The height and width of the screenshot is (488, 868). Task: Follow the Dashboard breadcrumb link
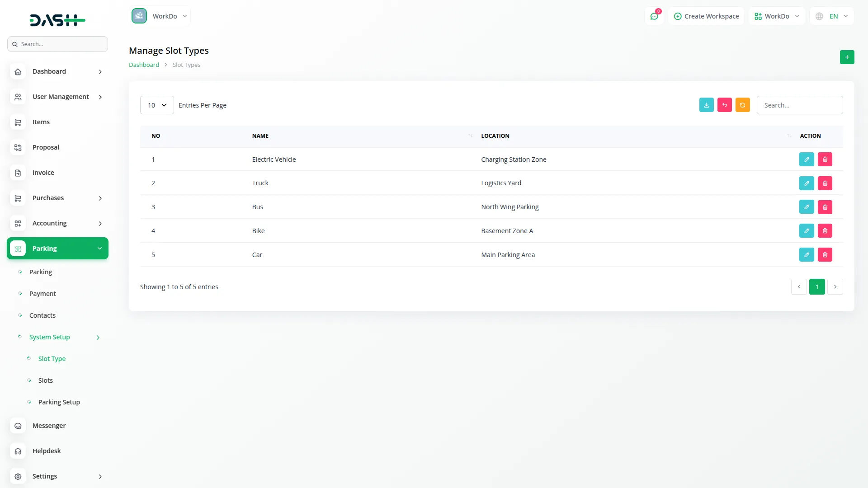144,65
